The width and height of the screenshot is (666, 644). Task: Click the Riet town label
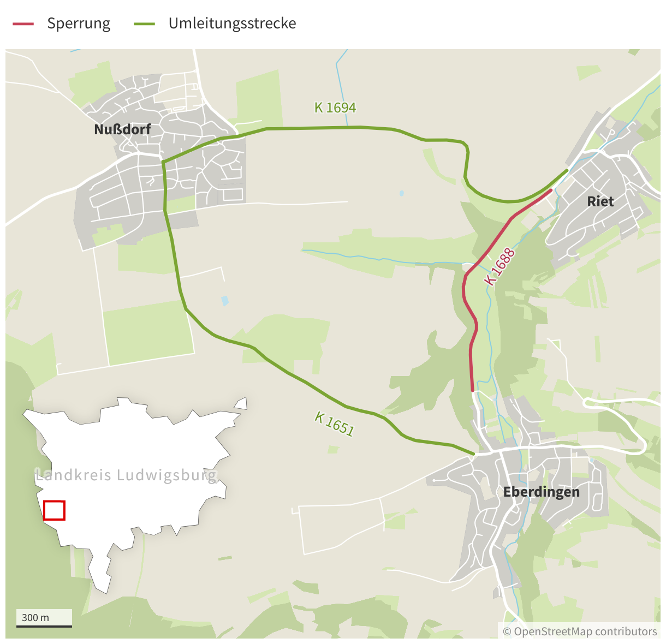tap(600, 201)
